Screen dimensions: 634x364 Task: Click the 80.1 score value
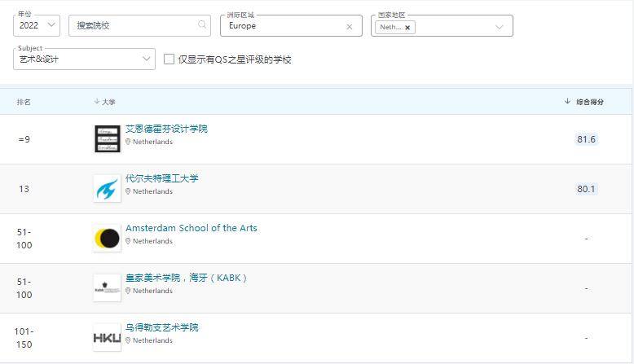coord(586,189)
